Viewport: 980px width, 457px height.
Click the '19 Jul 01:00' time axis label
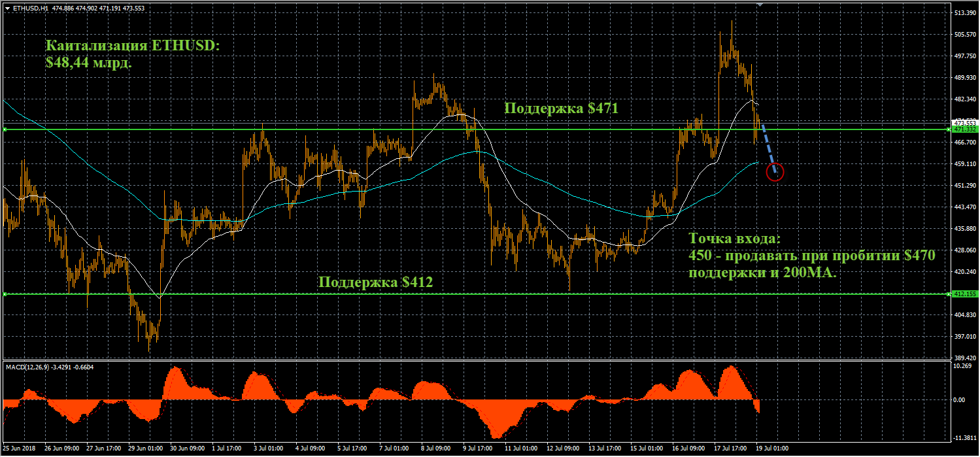pos(772,449)
